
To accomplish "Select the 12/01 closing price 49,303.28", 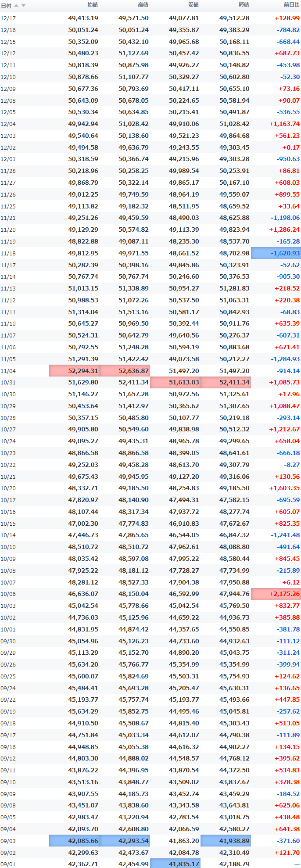I will click(234, 159).
